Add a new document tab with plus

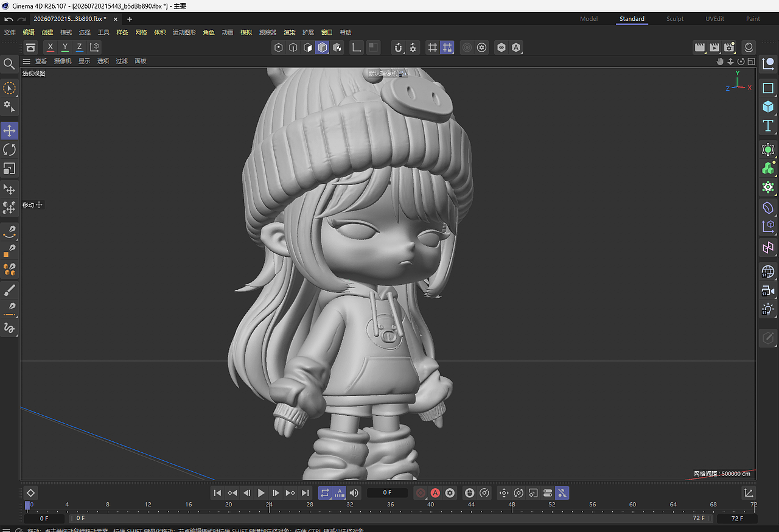point(129,19)
